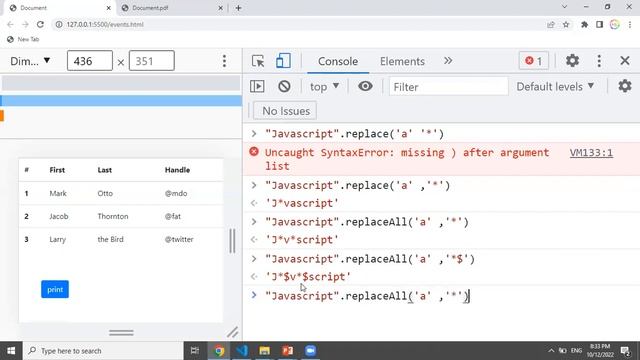Screen dimensions: 640x360
Task: Switch to the Console tab
Action: click(338, 61)
